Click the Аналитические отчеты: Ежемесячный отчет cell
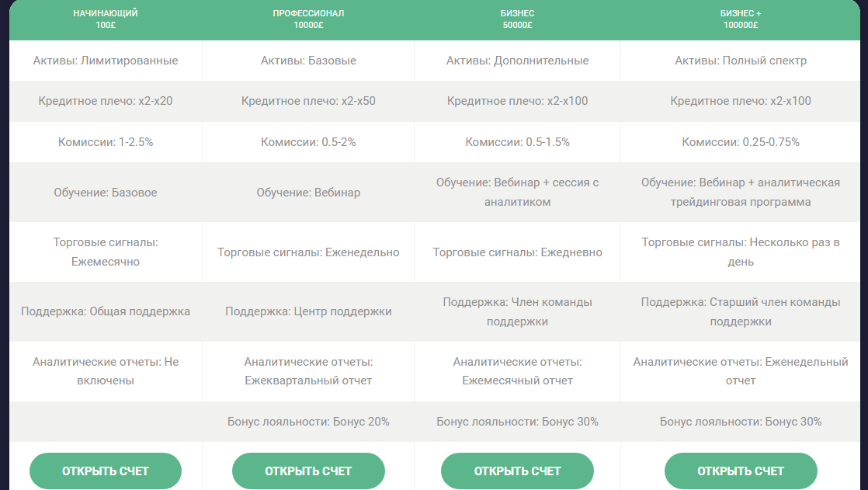 click(517, 371)
